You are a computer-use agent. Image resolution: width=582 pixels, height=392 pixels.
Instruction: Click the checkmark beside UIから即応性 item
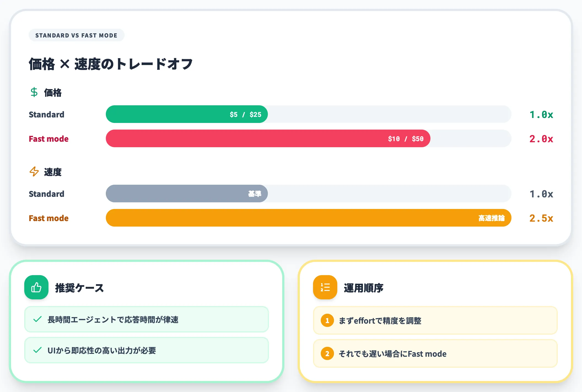(37, 350)
